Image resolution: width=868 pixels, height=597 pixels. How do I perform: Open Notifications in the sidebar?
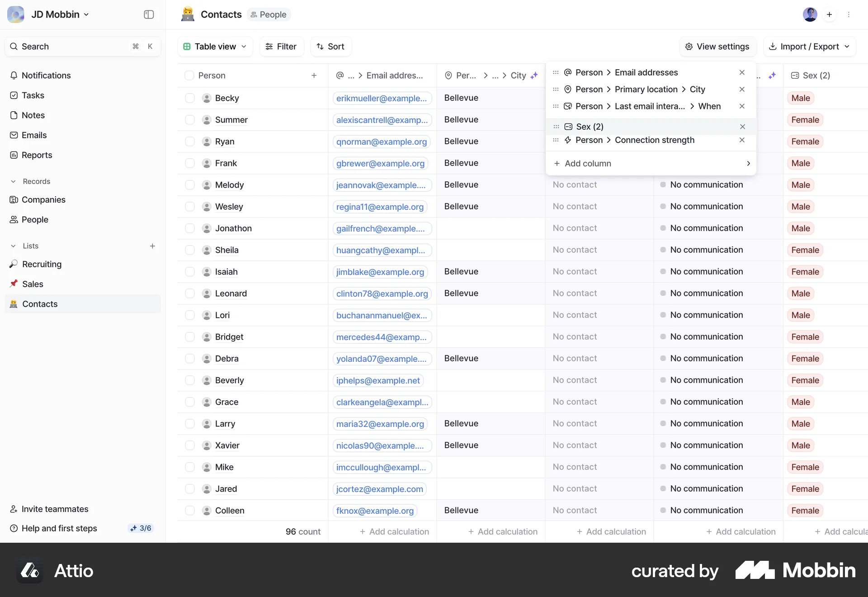(46, 75)
